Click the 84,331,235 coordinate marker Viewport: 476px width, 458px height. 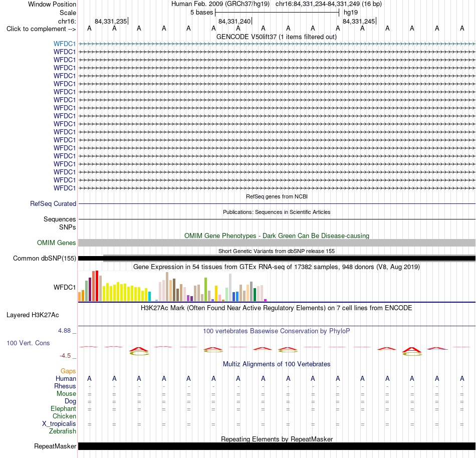111,21
